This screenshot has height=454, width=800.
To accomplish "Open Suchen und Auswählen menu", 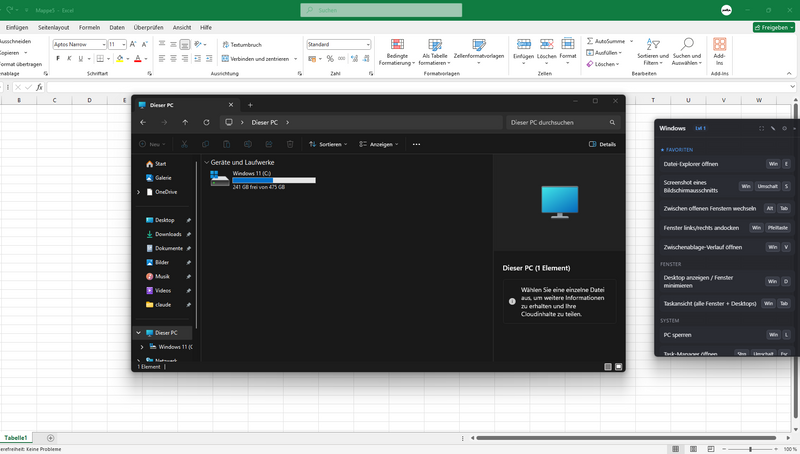I will (687, 52).
